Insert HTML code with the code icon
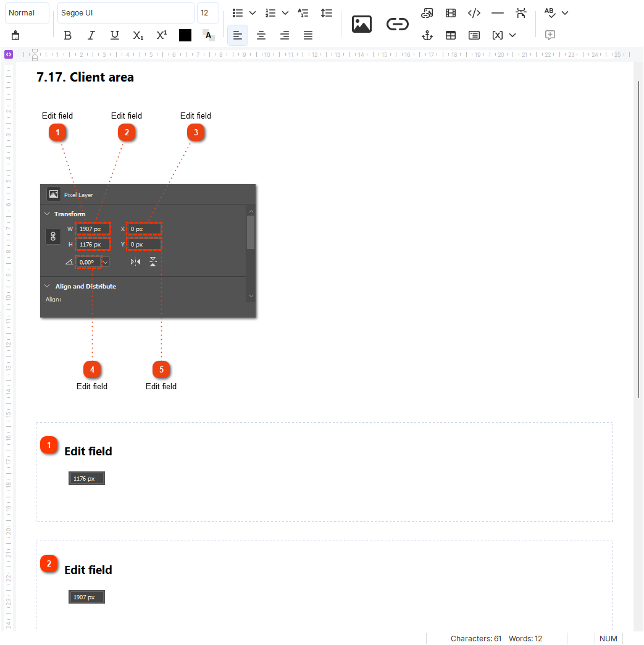Viewport: 644px width, 645px height. pyautogui.click(x=474, y=13)
